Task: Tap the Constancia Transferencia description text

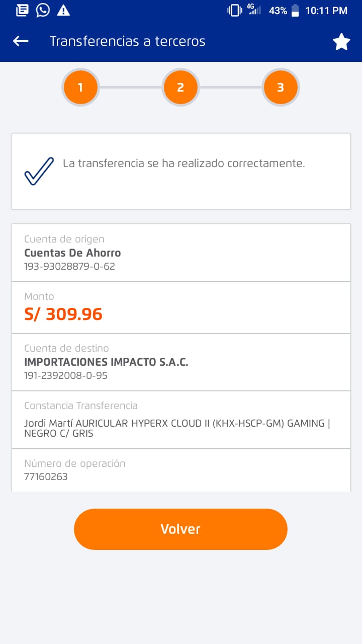Action: [x=176, y=428]
